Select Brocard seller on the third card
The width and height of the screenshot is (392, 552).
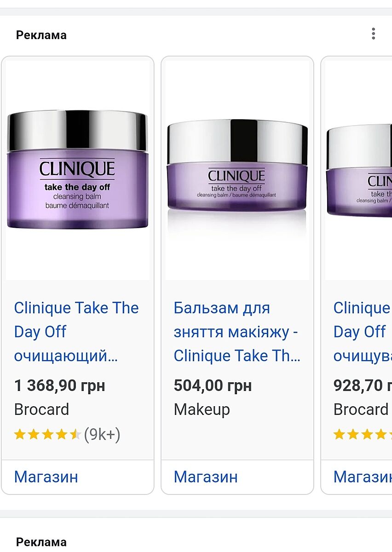[x=361, y=409]
